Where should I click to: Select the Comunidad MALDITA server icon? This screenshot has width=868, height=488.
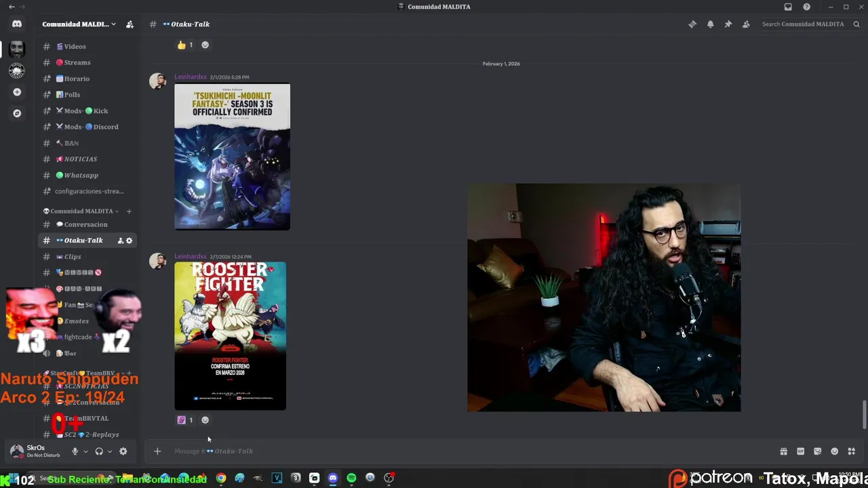tap(17, 49)
